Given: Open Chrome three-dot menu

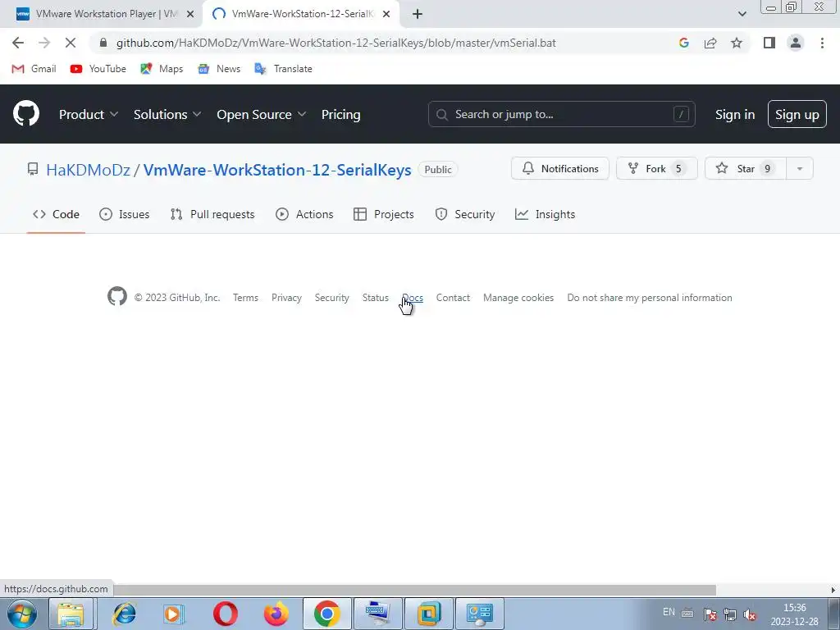Looking at the screenshot, I should 822,43.
